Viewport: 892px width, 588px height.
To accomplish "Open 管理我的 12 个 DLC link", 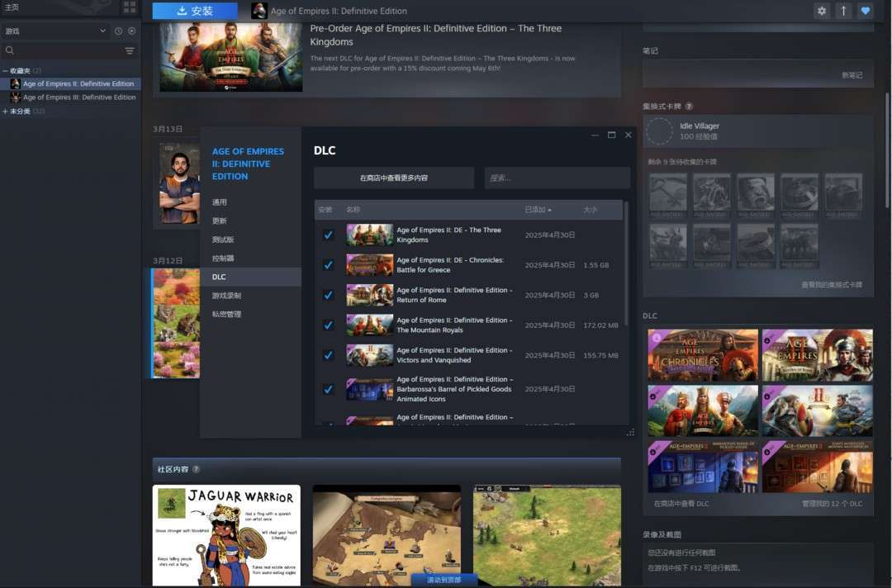I will (832, 504).
